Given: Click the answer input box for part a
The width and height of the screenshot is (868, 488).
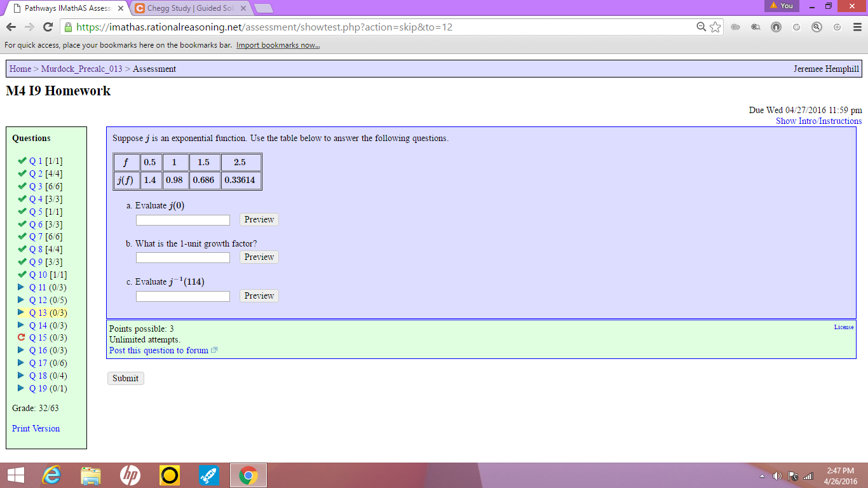Looking at the screenshot, I should pyautogui.click(x=182, y=220).
